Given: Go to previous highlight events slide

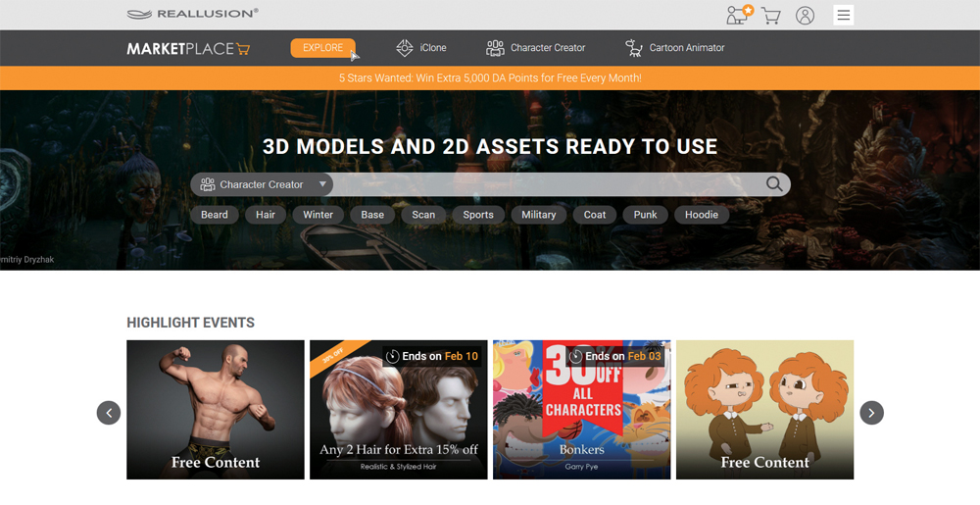Looking at the screenshot, I should (x=109, y=413).
